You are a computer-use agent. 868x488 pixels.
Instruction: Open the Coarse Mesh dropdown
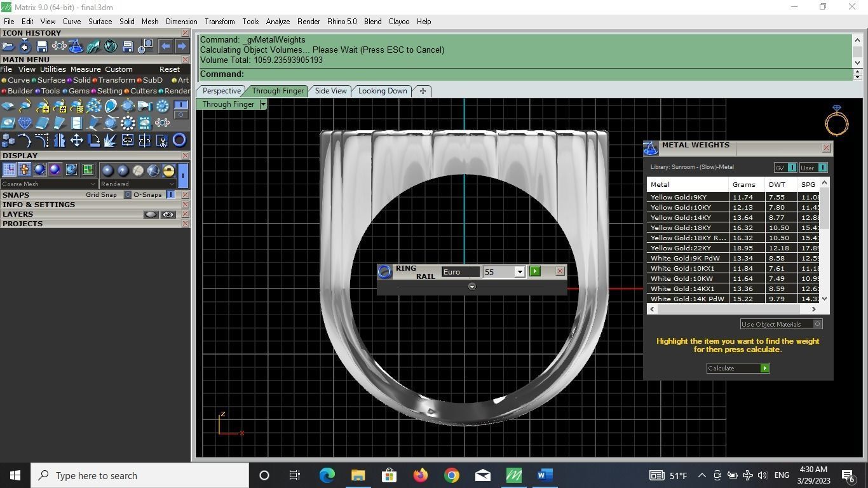coord(48,184)
